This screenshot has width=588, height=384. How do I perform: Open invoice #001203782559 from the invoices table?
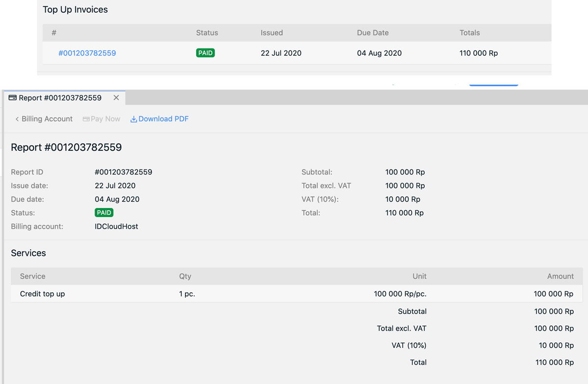[x=87, y=53]
